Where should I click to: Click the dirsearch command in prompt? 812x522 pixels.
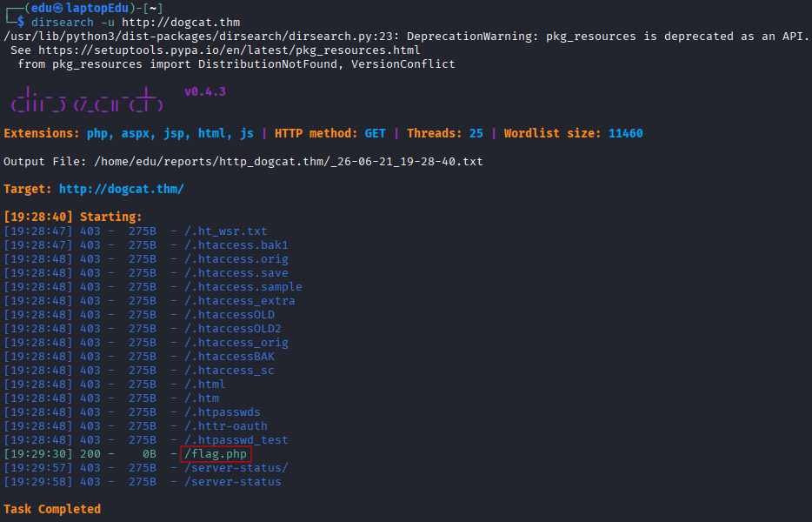coord(136,23)
